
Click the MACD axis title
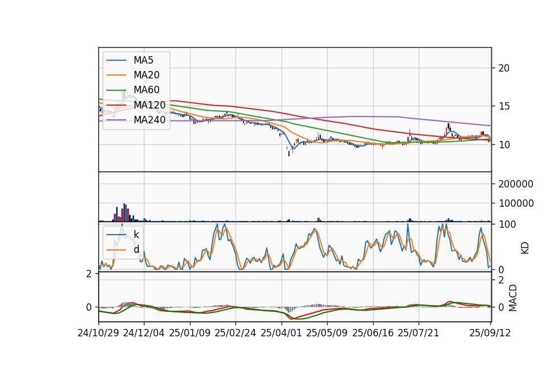(x=512, y=298)
